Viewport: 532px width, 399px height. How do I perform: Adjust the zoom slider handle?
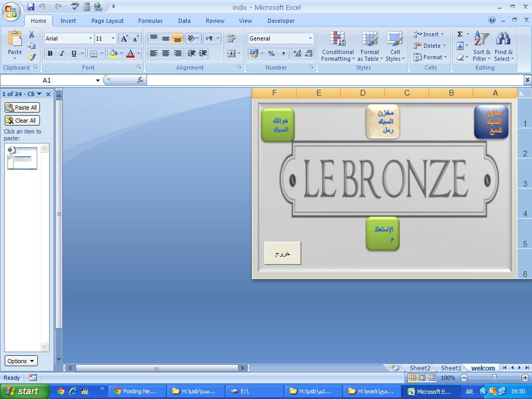[x=494, y=378]
